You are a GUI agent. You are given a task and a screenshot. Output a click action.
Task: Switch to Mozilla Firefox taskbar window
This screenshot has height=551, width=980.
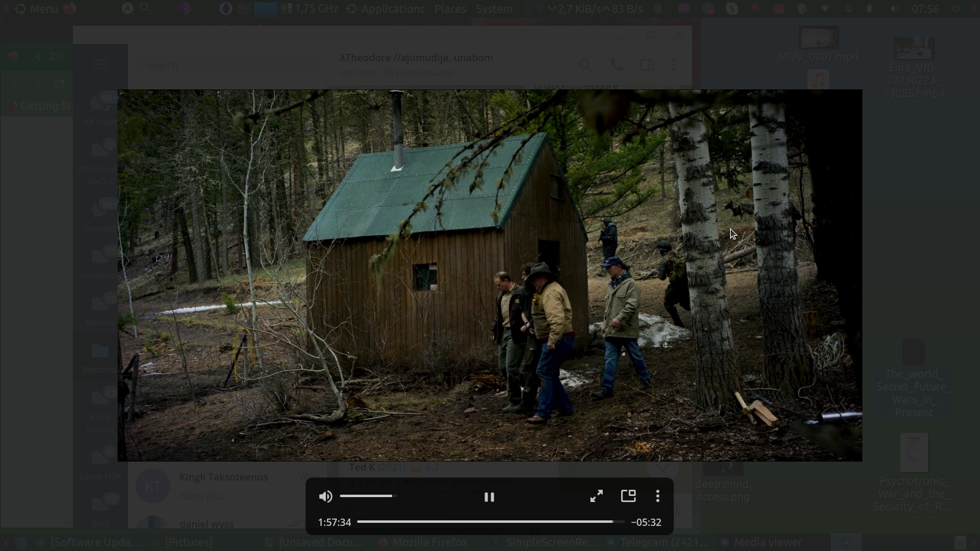click(x=423, y=542)
